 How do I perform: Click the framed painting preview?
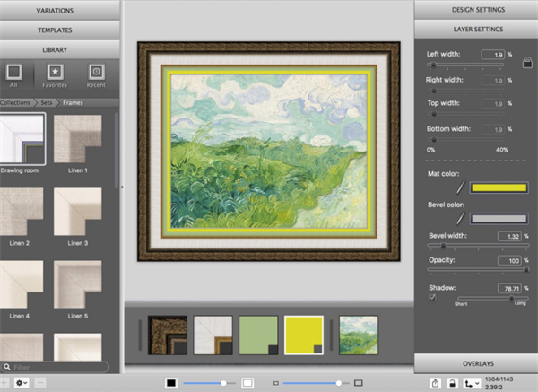click(269, 152)
